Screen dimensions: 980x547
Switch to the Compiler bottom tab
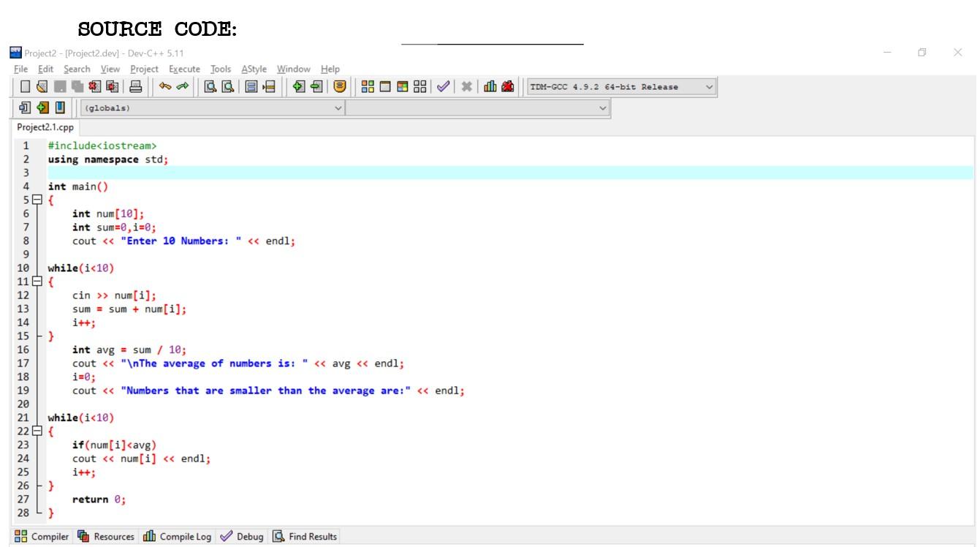pos(42,537)
